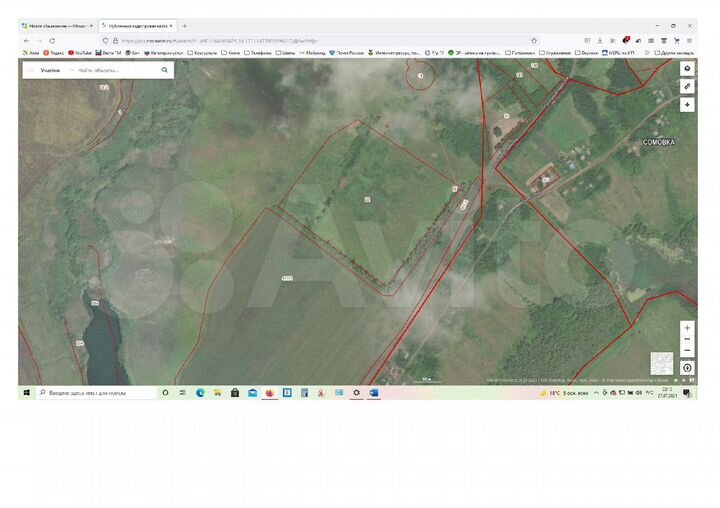The image size is (720, 508).
Task: Click the map layers button
Action: tap(687, 69)
